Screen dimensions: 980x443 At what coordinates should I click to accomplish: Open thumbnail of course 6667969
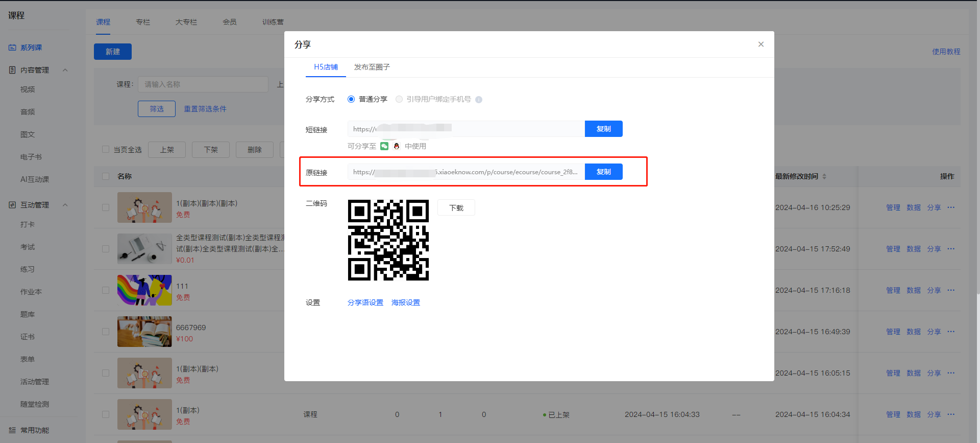144,332
